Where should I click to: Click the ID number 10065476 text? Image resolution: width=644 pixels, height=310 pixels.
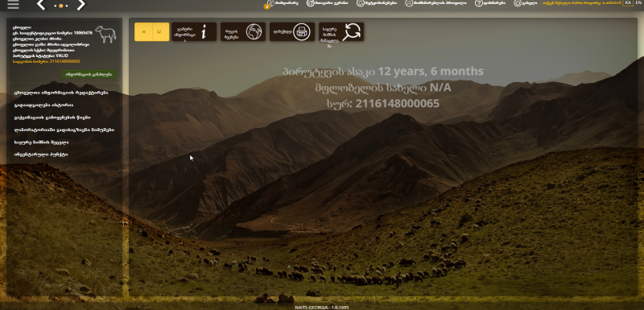click(84, 33)
